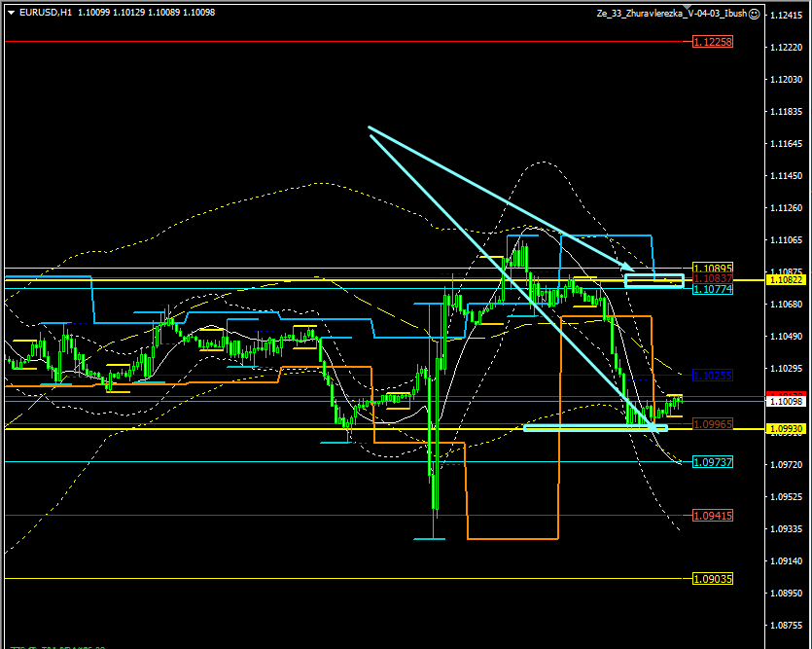Select the cyan 1.09737 level label
This screenshot has width=812, height=649.
pyautogui.click(x=713, y=462)
